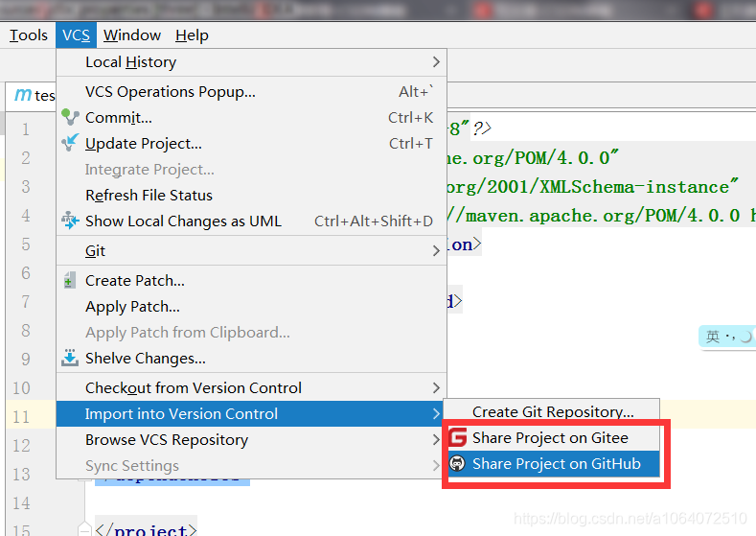Image resolution: width=756 pixels, height=536 pixels.
Task: Expand the Local History submenu arrow
Action: click(436, 61)
